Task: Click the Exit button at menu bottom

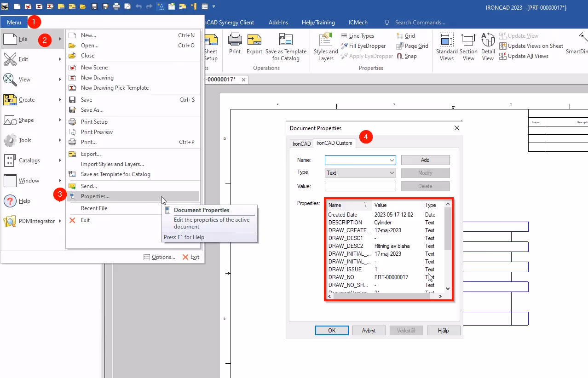Action: 190,257
